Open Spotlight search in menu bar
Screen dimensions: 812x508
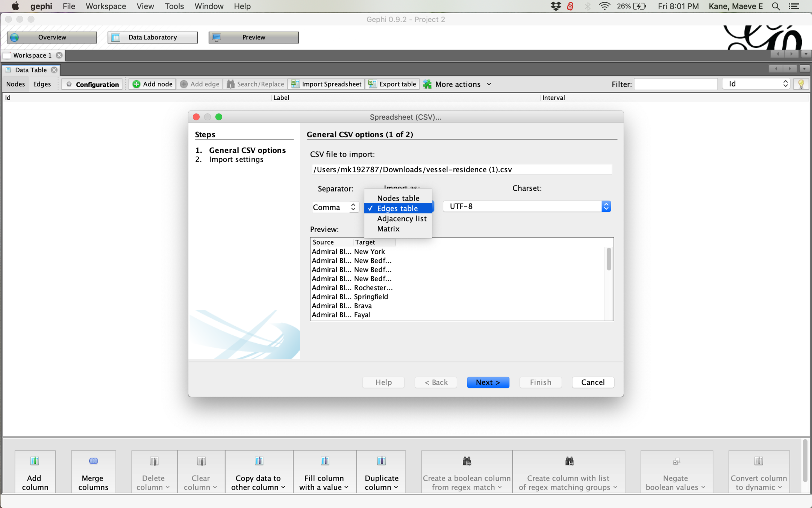776,6
